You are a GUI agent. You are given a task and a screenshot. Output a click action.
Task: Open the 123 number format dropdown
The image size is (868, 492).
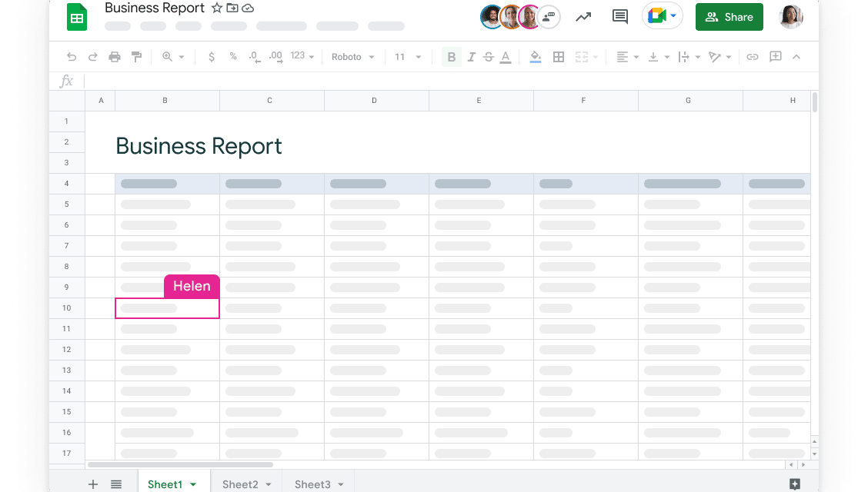(302, 57)
